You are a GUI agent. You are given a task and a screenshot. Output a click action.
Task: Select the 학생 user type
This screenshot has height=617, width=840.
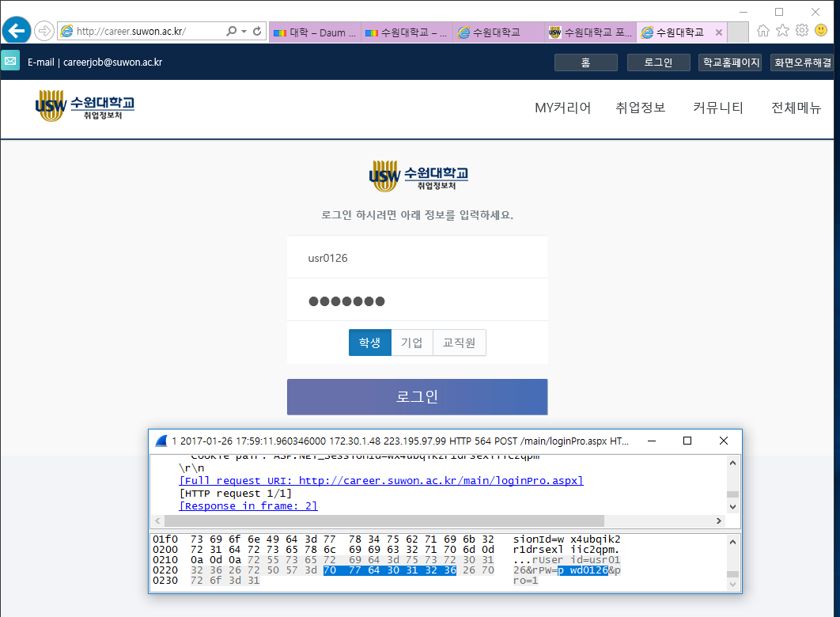coord(369,343)
